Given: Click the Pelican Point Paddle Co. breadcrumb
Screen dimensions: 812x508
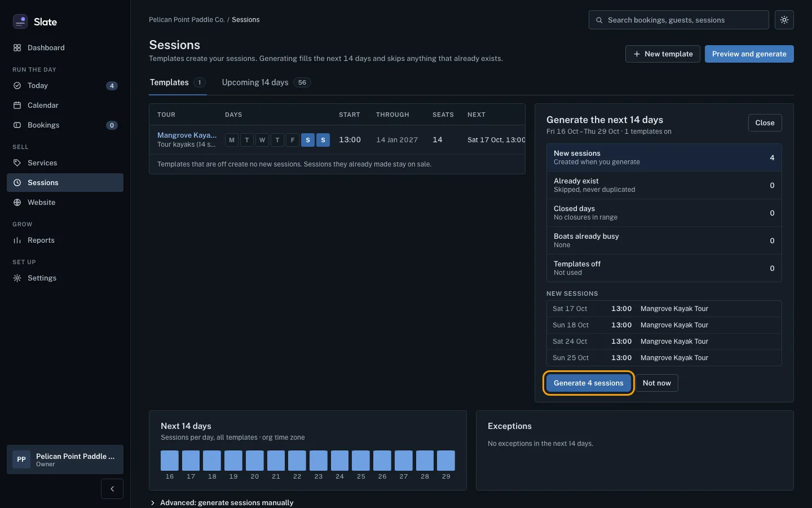Looking at the screenshot, I should (x=187, y=20).
